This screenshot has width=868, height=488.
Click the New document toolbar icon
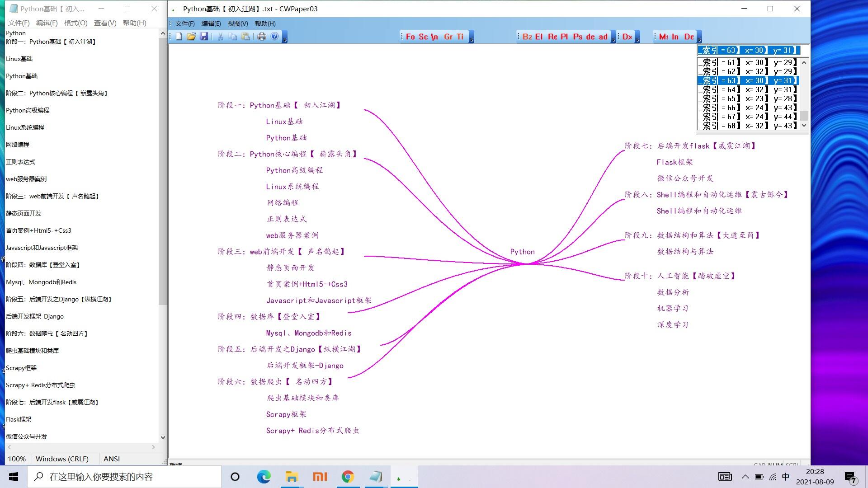point(179,37)
